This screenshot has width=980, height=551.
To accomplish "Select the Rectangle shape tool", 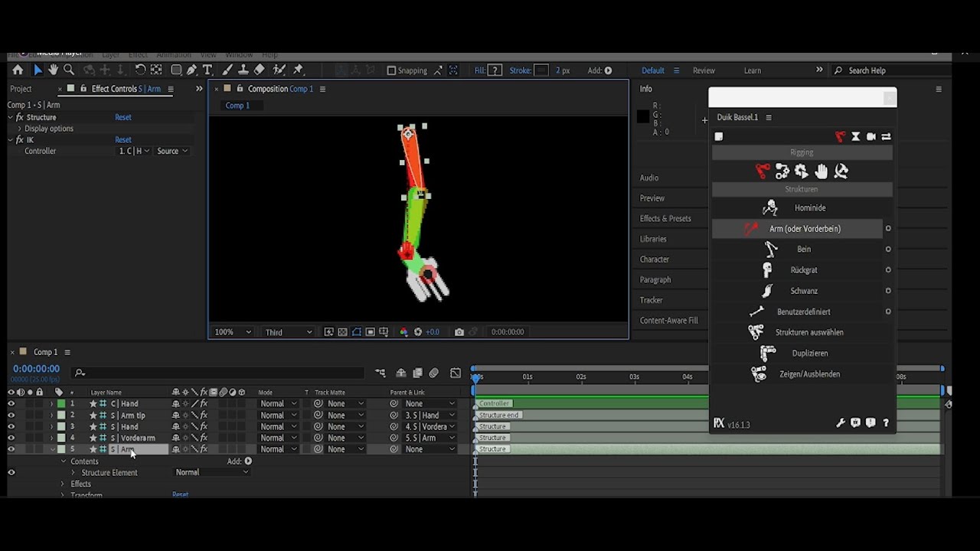I will coord(176,70).
